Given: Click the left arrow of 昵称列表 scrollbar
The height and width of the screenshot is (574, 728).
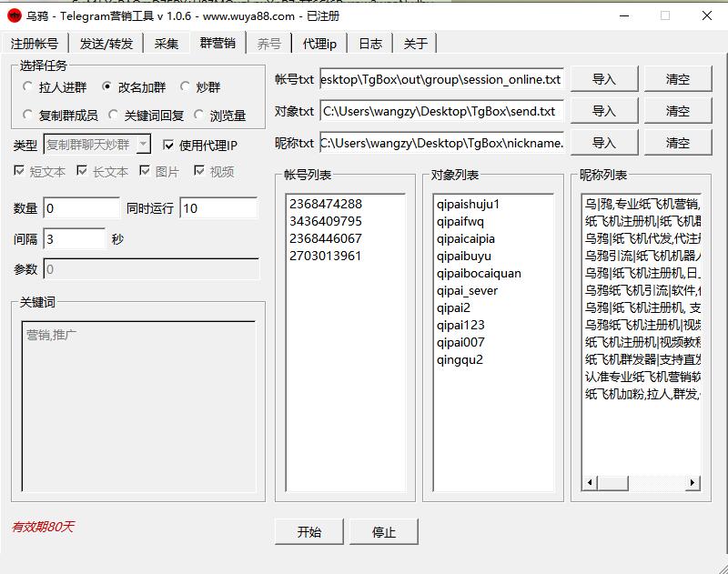Looking at the screenshot, I should [x=590, y=483].
